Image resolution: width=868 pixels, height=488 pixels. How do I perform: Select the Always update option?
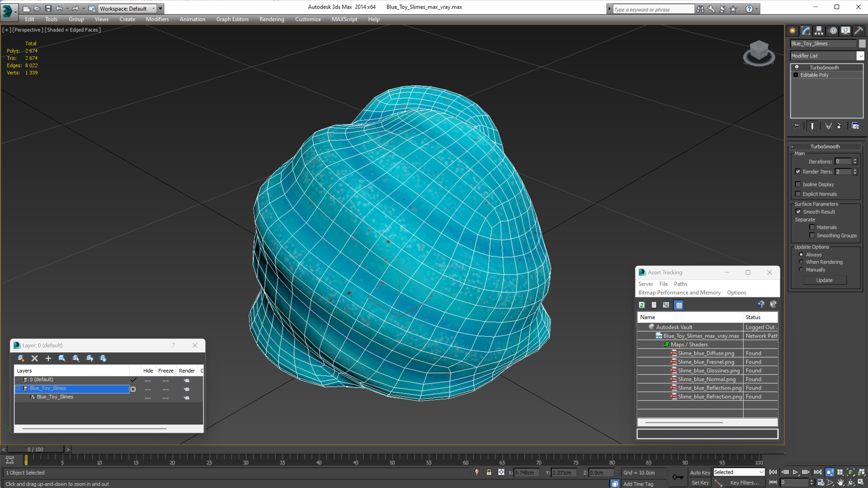(801, 254)
